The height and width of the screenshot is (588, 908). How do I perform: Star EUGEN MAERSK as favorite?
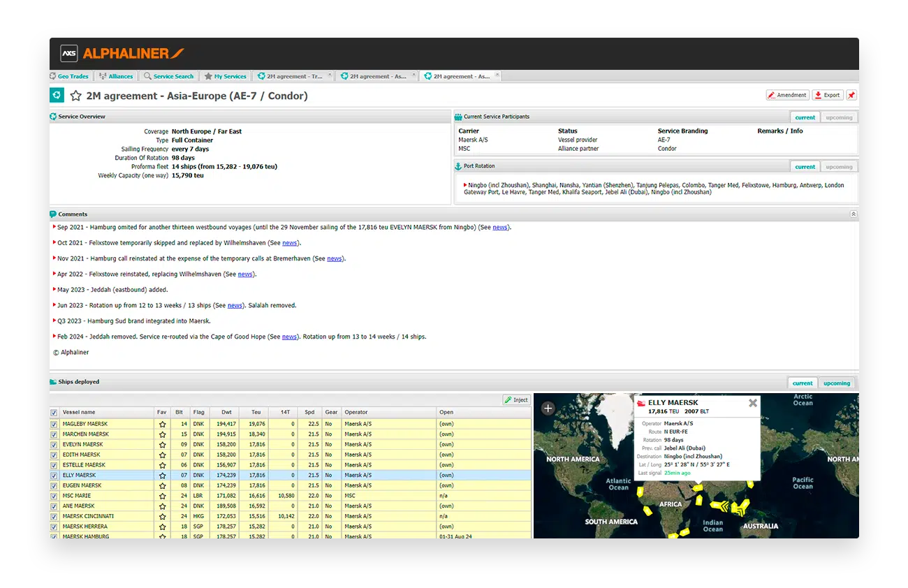pos(163,485)
